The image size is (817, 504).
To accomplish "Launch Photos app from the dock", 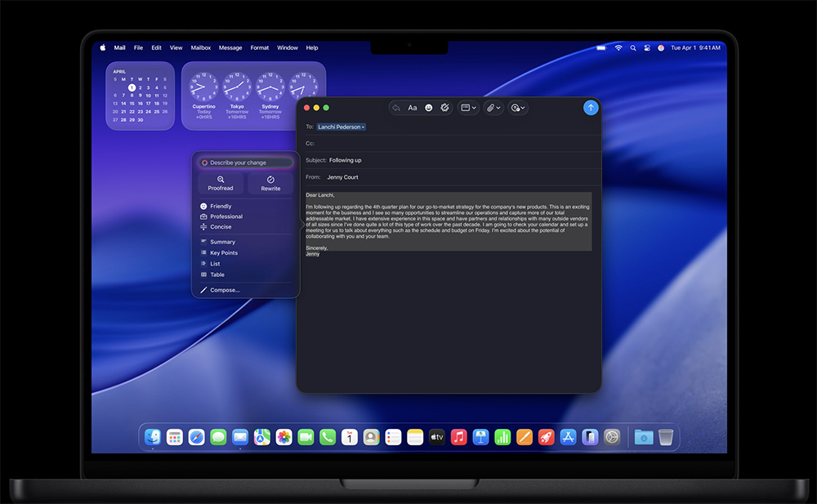I will [283, 437].
